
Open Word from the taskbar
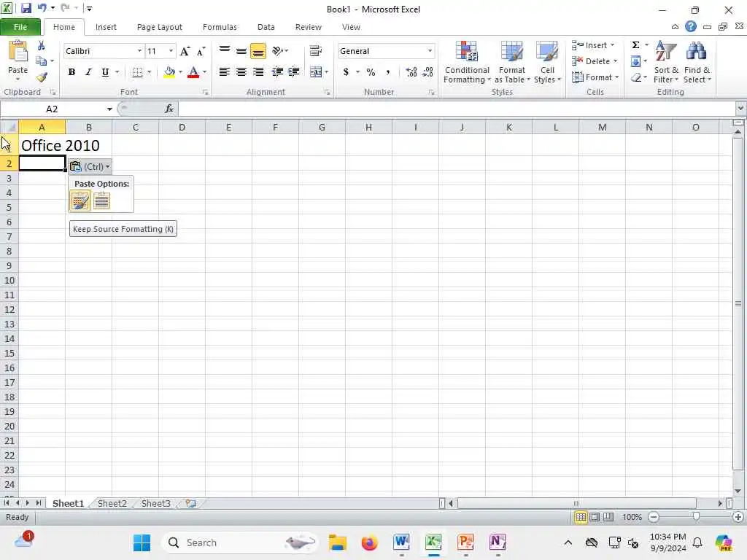coord(401,542)
